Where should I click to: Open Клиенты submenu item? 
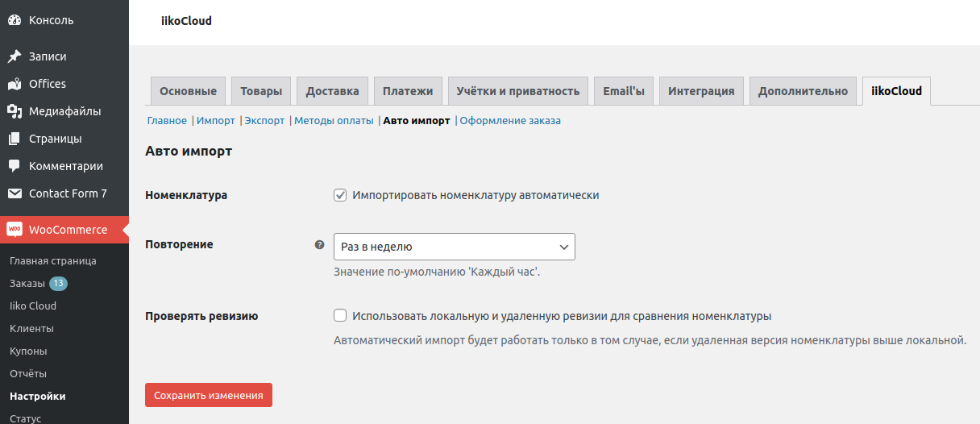coord(31,329)
